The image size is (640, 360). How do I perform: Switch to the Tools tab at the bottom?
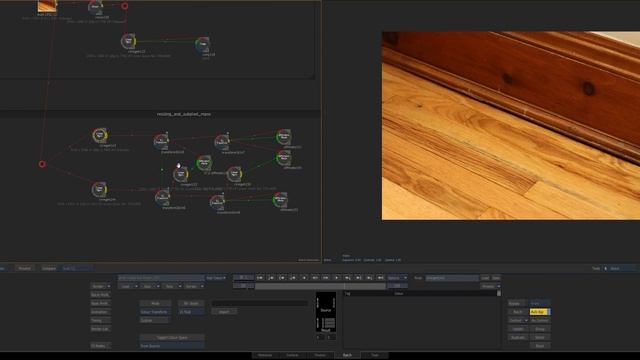(375, 355)
